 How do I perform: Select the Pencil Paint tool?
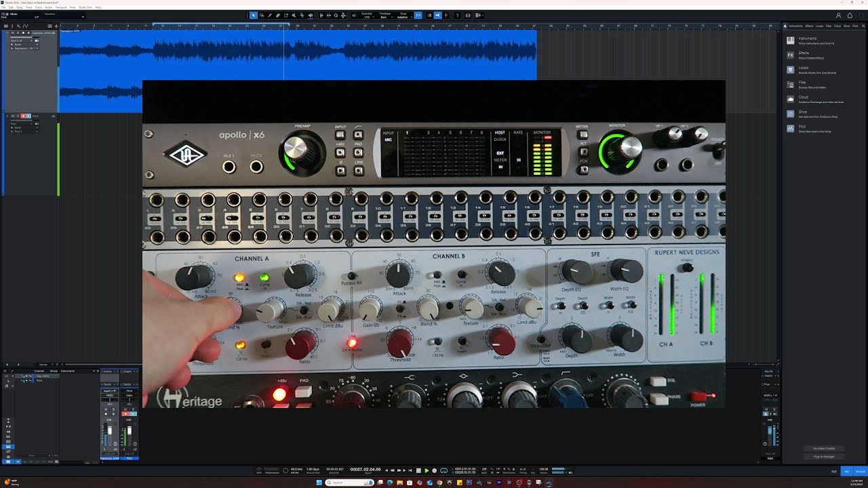(x=269, y=15)
